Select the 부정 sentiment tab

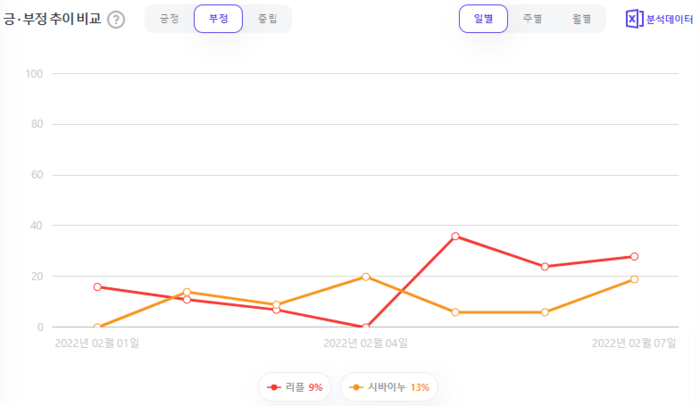pos(218,19)
